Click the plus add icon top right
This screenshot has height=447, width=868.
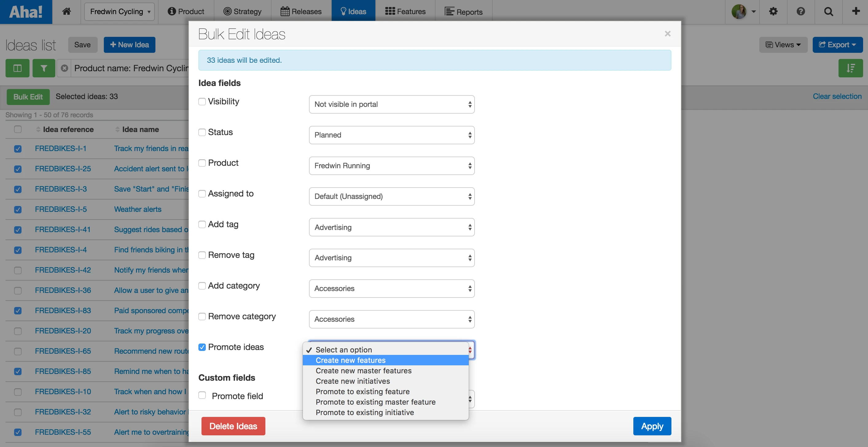coord(855,11)
